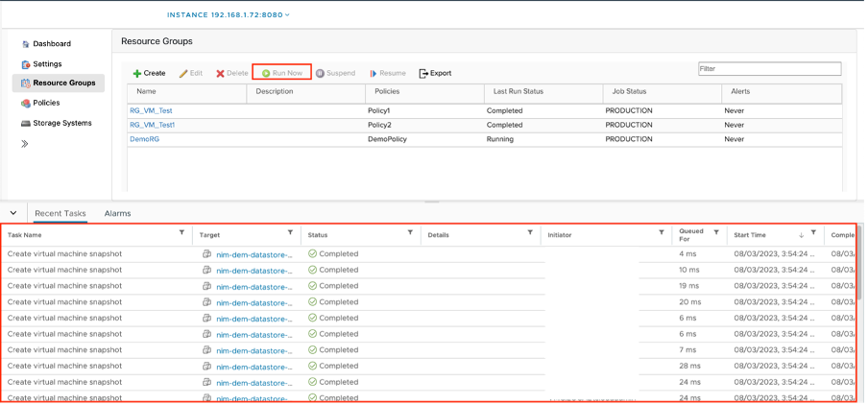This screenshot has height=405, width=868.
Task: Click the Create resource group plus icon
Action: click(x=137, y=73)
